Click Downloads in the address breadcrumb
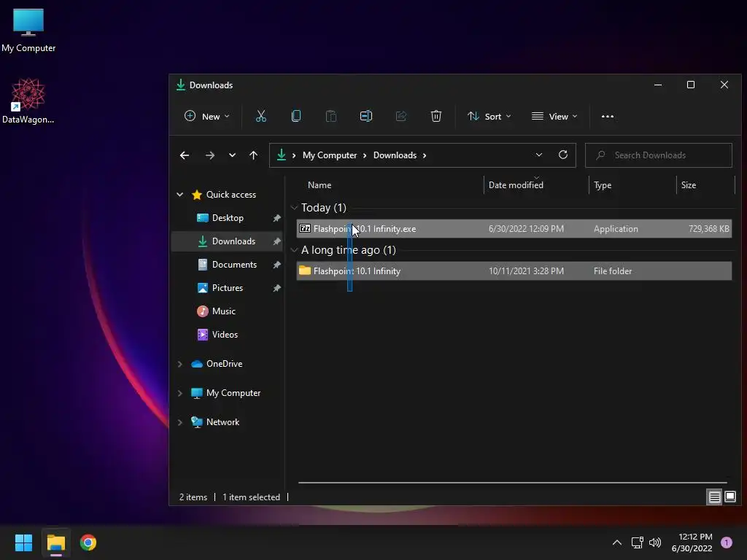Screen dimensions: 747x560 click(x=395, y=155)
